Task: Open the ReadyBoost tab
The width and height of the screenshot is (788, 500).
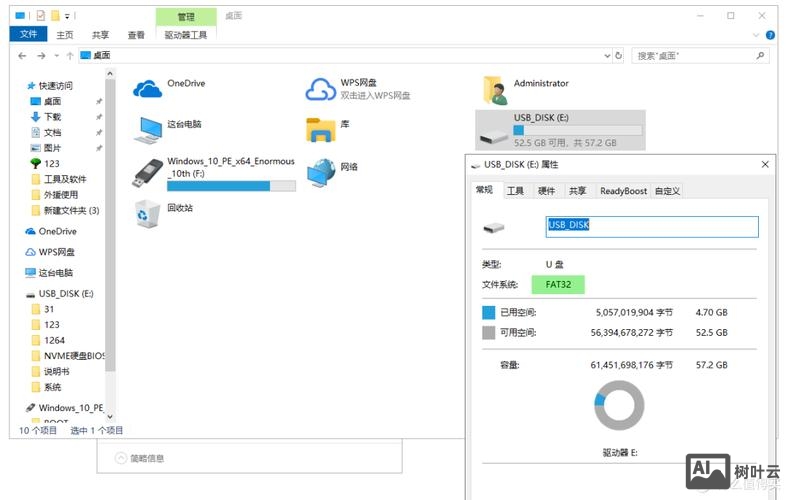Action: 623,191
